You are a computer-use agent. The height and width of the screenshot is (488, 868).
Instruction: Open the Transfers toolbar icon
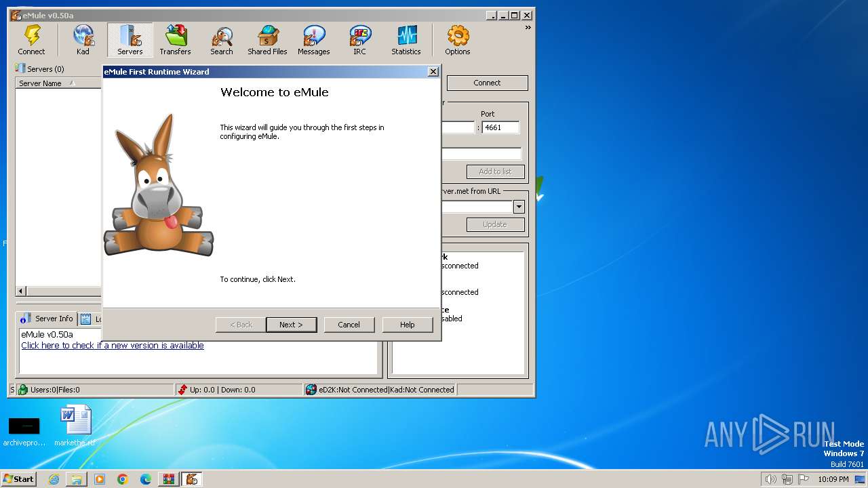[175, 40]
